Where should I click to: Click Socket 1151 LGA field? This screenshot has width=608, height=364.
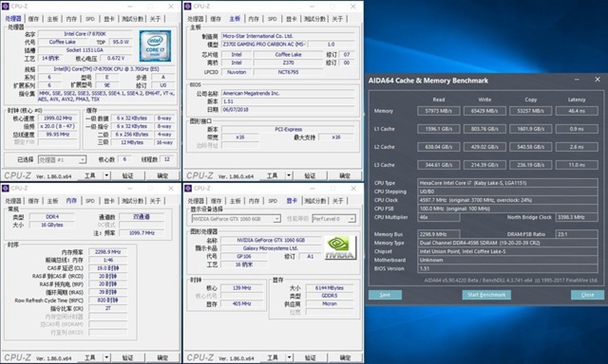coord(85,50)
